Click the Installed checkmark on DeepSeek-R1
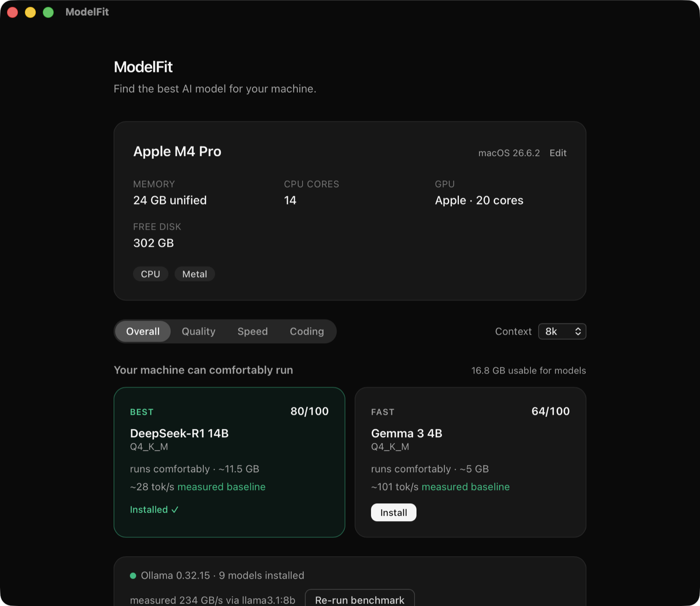Viewport: 700px width, 606px height. pyautogui.click(x=154, y=510)
